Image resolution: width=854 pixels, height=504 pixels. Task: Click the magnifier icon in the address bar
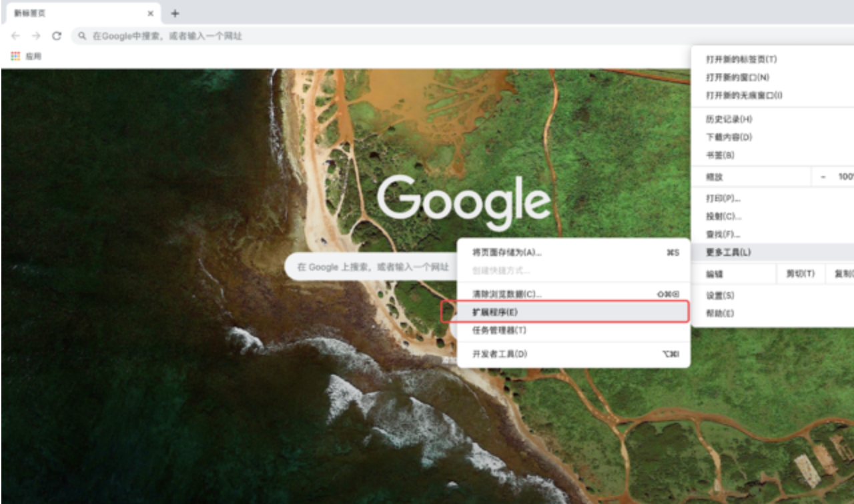pyautogui.click(x=82, y=36)
